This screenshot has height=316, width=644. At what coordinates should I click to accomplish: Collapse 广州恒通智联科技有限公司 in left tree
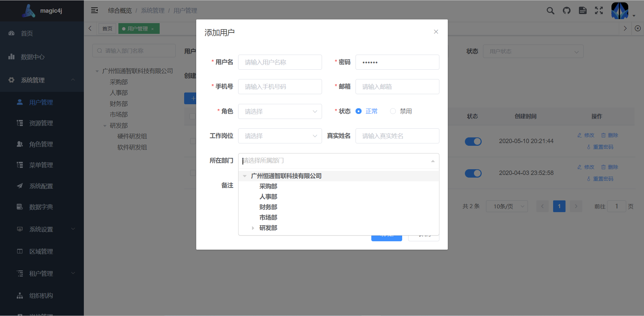[x=97, y=71]
